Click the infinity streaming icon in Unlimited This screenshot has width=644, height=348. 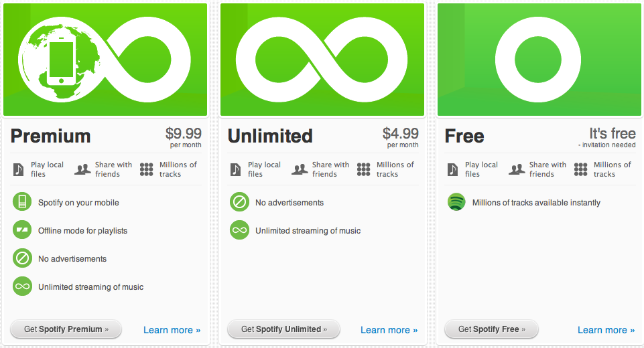[x=239, y=230]
